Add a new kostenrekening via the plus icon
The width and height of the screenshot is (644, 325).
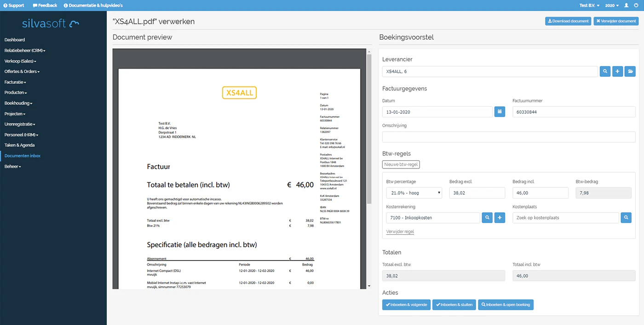pos(500,217)
